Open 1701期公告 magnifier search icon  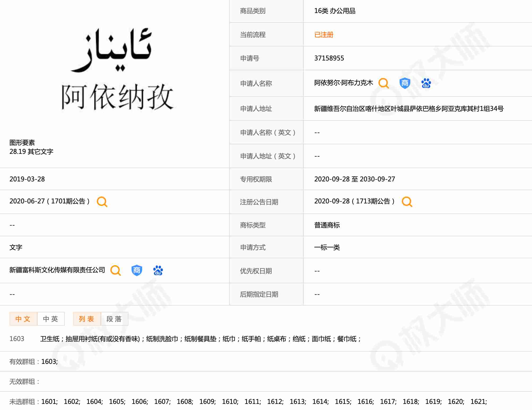click(x=102, y=202)
